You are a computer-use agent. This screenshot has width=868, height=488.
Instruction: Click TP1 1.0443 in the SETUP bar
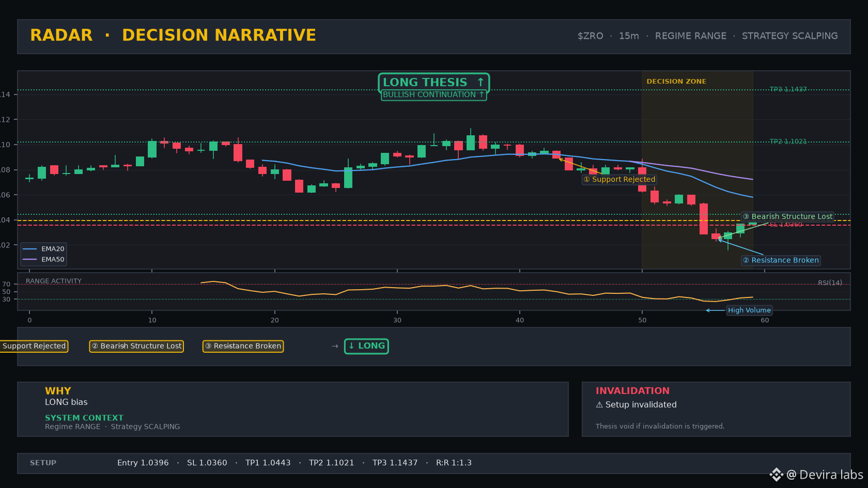tap(268, 463)
